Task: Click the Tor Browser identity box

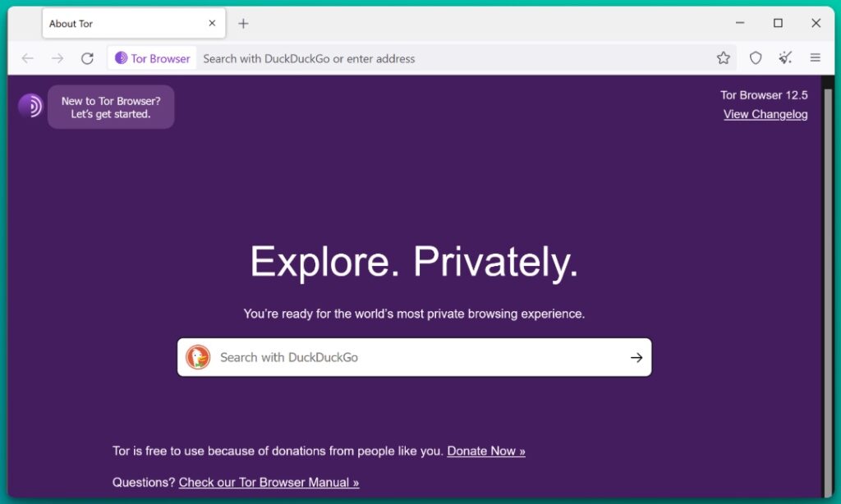Action: pos(153,58)
